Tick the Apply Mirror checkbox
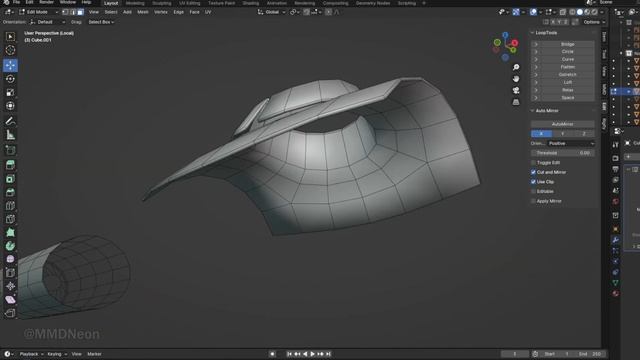The height and width of the screenshot is (360, 640). 533,201
